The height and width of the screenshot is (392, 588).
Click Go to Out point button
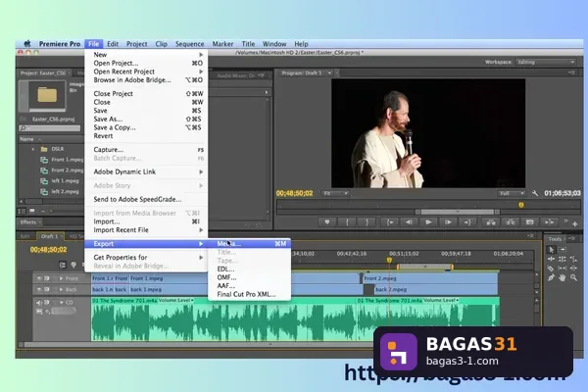point(467,222)
